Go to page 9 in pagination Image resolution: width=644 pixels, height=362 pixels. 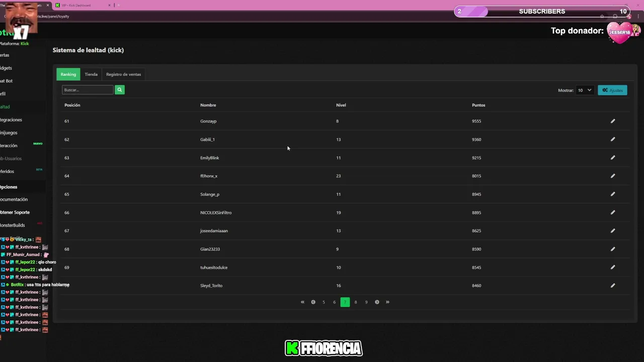[x=366, y=302]
